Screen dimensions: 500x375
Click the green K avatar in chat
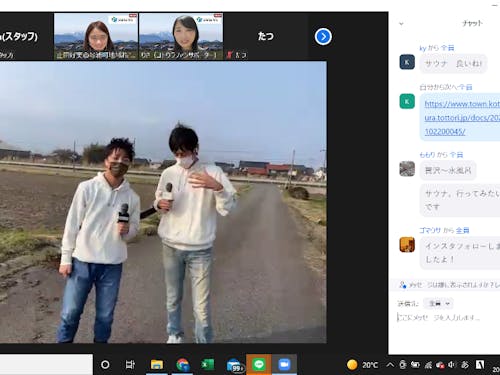tap(407, 101)
